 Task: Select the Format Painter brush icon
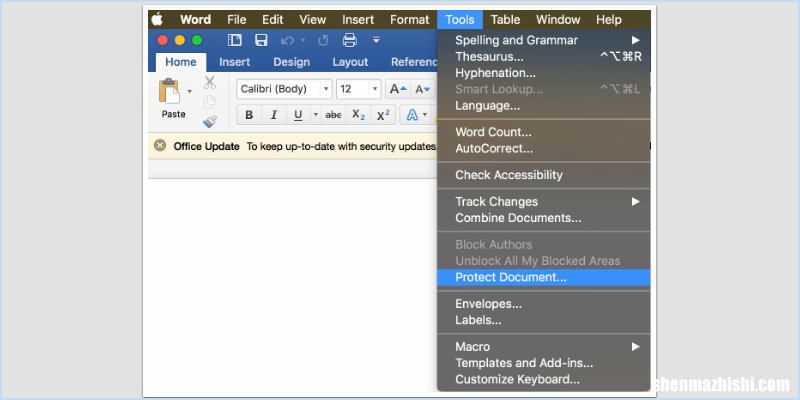point(210,121)
